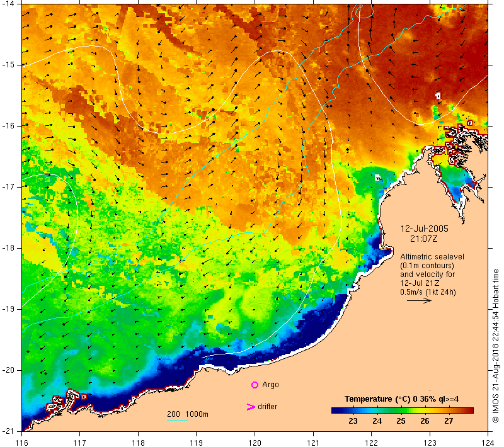Click the '0.5m/s (1kt 24h)' scale text
504x447 pixels.
click(428, 292)
